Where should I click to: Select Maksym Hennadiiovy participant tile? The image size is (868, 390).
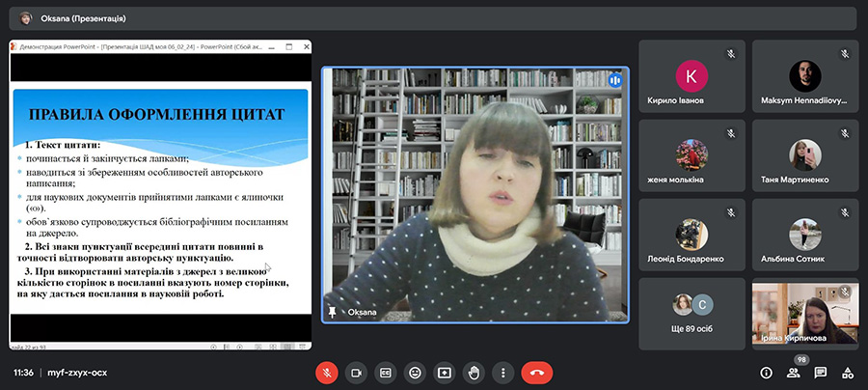(805, 76)
